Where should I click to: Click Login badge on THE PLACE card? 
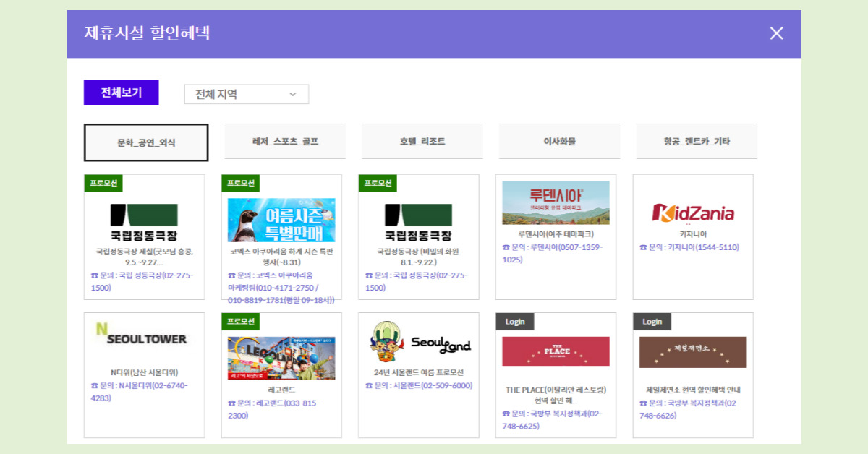click(x=515, y=322)
